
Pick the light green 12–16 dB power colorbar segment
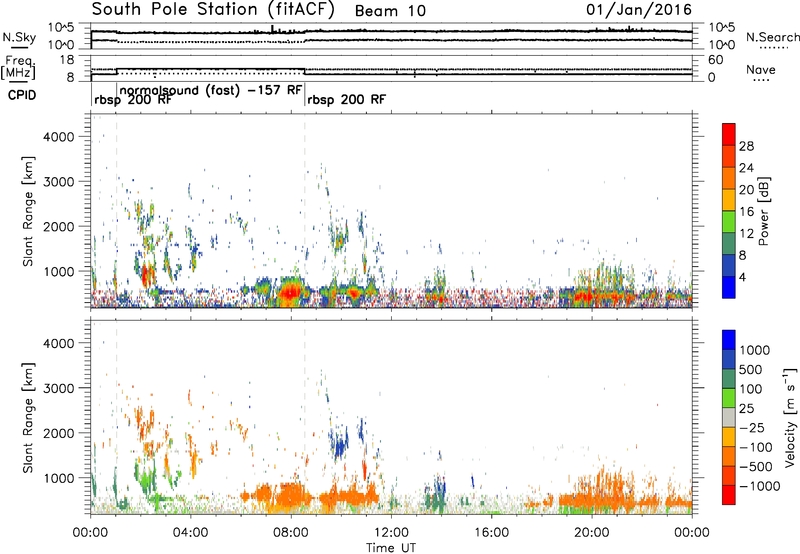pos(729,221)
